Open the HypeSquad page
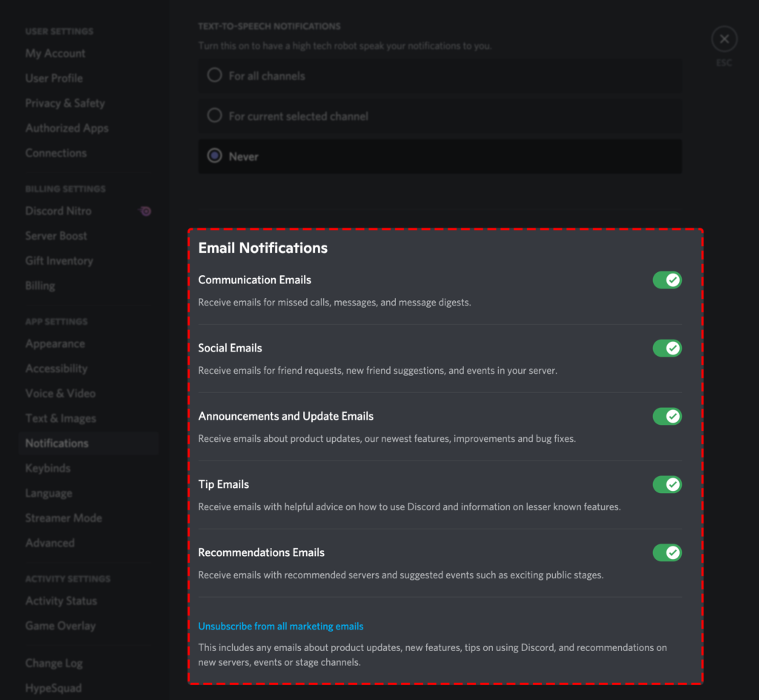This screenshot has height=700, width=759. [x=55, y=688]
